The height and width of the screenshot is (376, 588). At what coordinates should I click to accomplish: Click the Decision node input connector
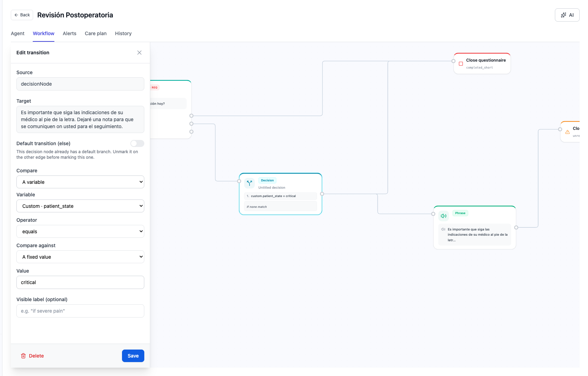coord(239,181)
